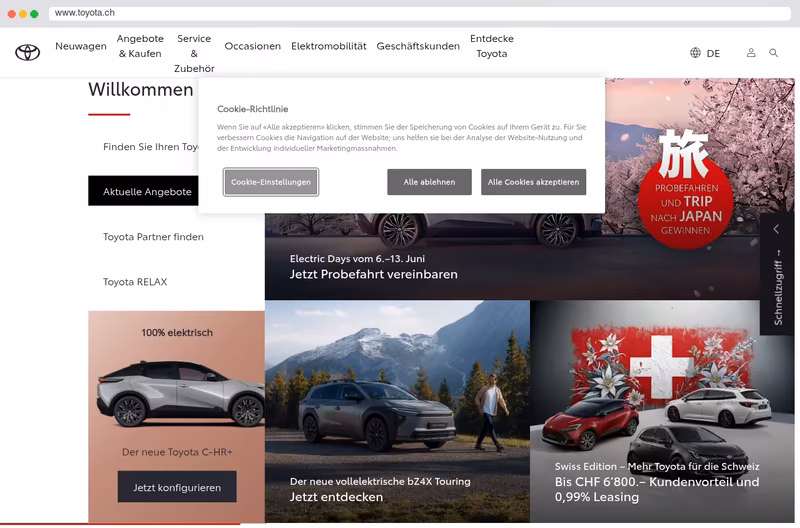The image size is (800, 528).
Task: Accept all cookies with Alle Cookies akzeptieren
Action: pyautogui.click(x=533, y=182)
